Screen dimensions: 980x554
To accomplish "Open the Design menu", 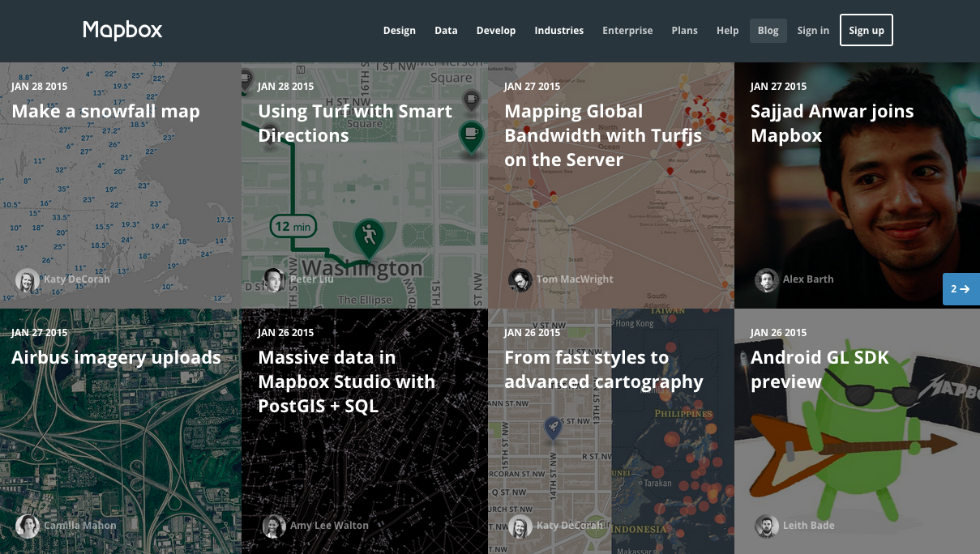I will 399,31.
